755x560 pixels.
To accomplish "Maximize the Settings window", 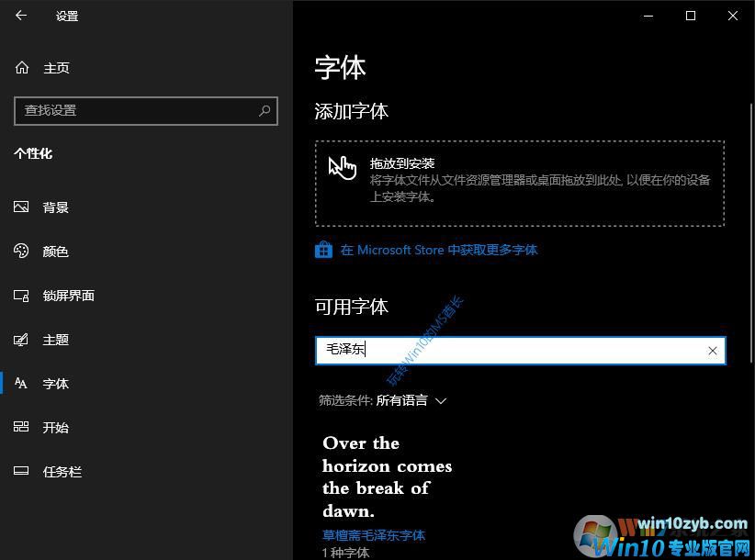I will tap(691, 16).
